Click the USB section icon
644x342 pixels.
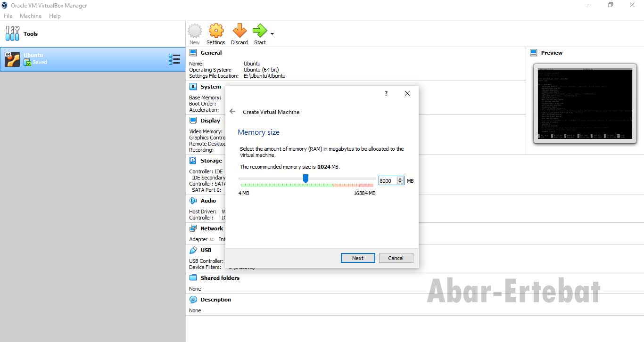(x=193, y=250)
